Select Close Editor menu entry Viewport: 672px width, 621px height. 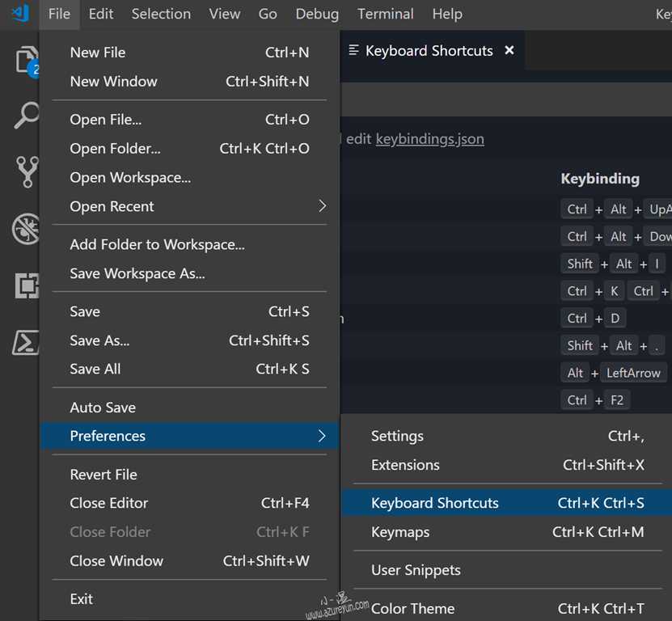point(189,503)
